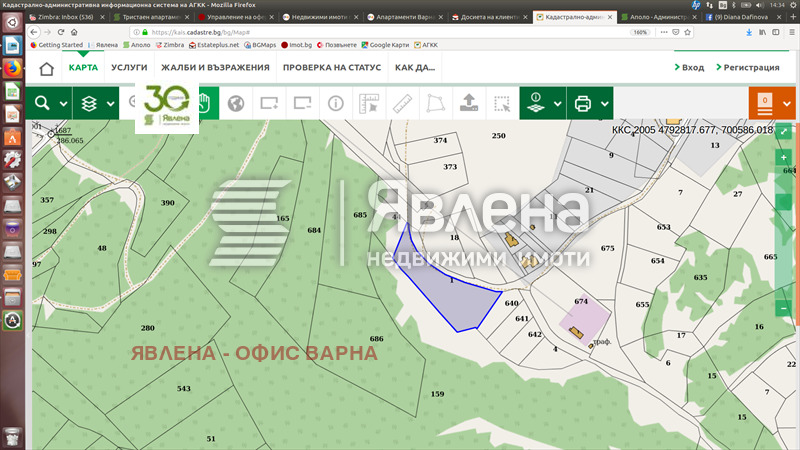Select the coordinate measuring ruler-cursor tool
Image resolution: width=800 pixels, height=450 pixels.
coord(369,104)
